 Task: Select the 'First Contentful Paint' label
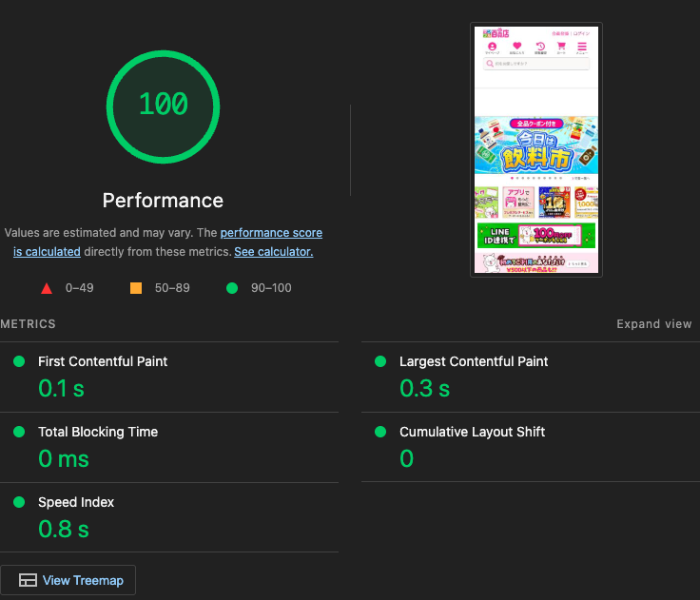click(x=103, y=361)
